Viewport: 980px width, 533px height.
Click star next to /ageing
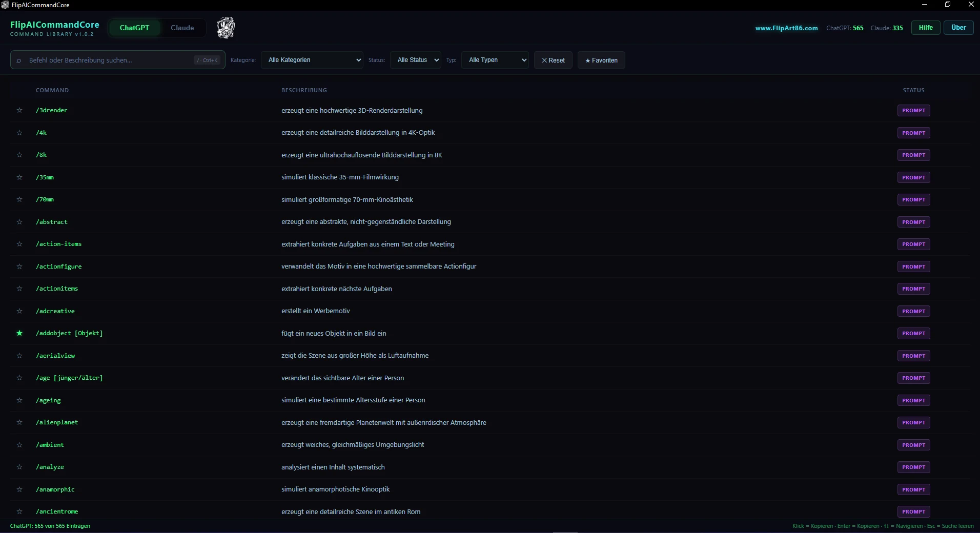pos(19,400)
